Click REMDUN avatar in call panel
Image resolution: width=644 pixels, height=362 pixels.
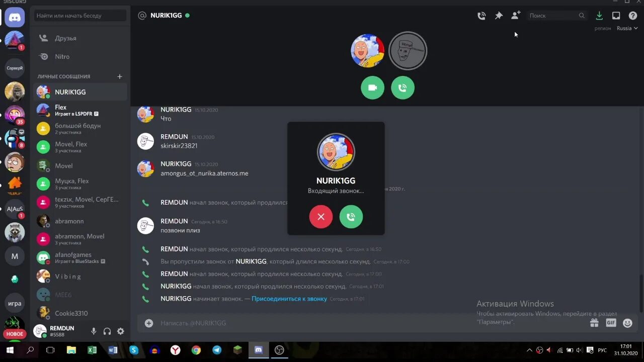[x=408, y=51]
